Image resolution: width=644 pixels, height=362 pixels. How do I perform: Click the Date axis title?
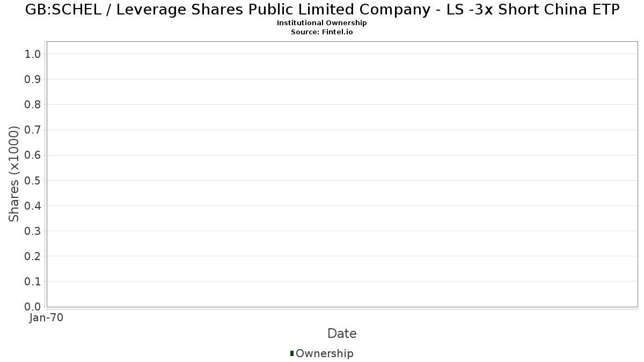[342, 334]
